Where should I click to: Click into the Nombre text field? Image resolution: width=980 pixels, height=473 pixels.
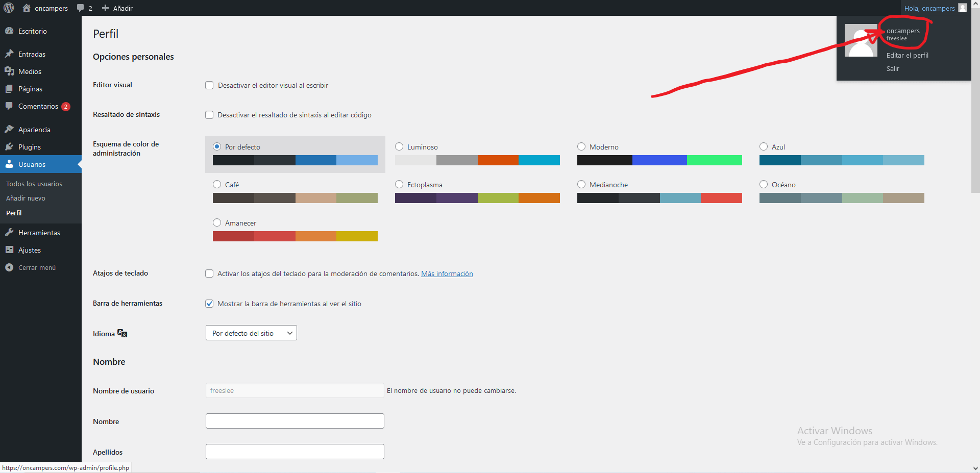(x=295, y=421)
